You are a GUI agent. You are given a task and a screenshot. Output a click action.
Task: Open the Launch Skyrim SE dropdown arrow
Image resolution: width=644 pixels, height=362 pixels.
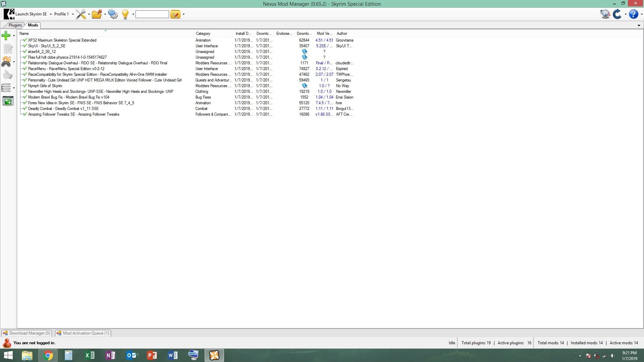click(51, 14)
